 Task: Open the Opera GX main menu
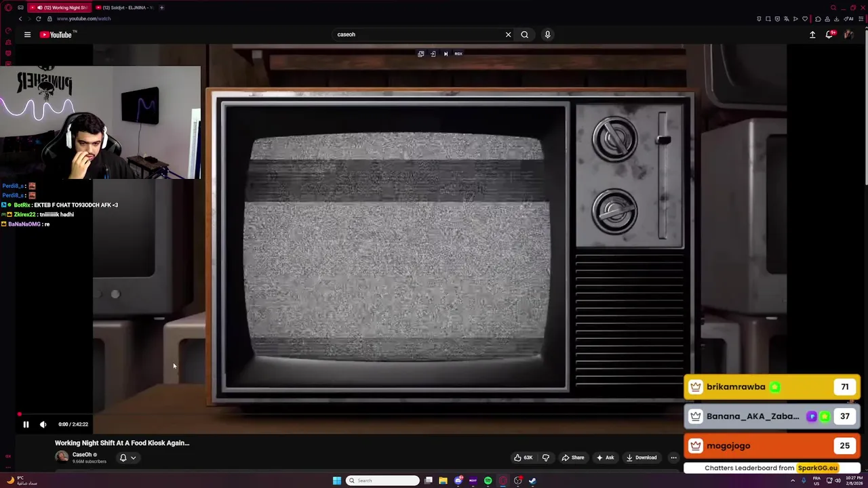click(x=8, y=7)
